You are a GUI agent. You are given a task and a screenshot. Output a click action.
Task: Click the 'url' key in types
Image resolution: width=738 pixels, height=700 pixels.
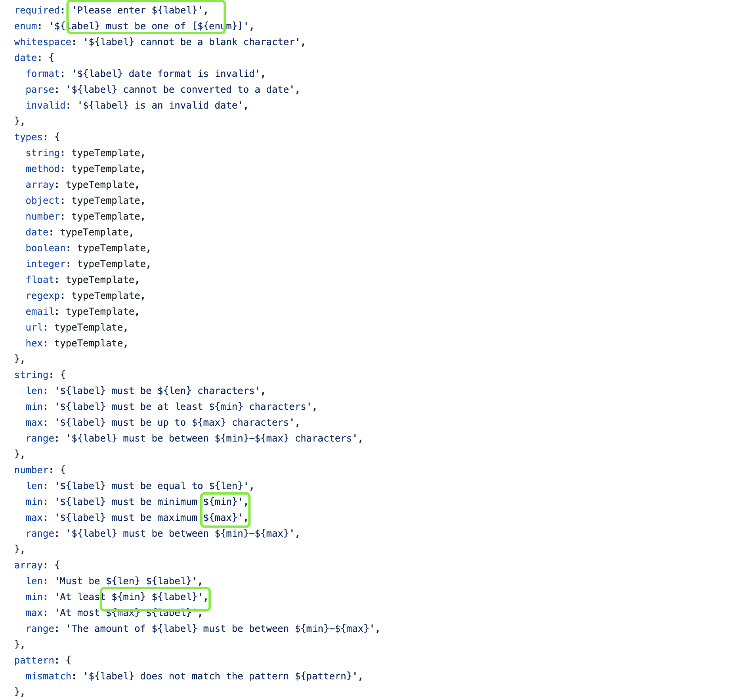[x=34, y=327]
